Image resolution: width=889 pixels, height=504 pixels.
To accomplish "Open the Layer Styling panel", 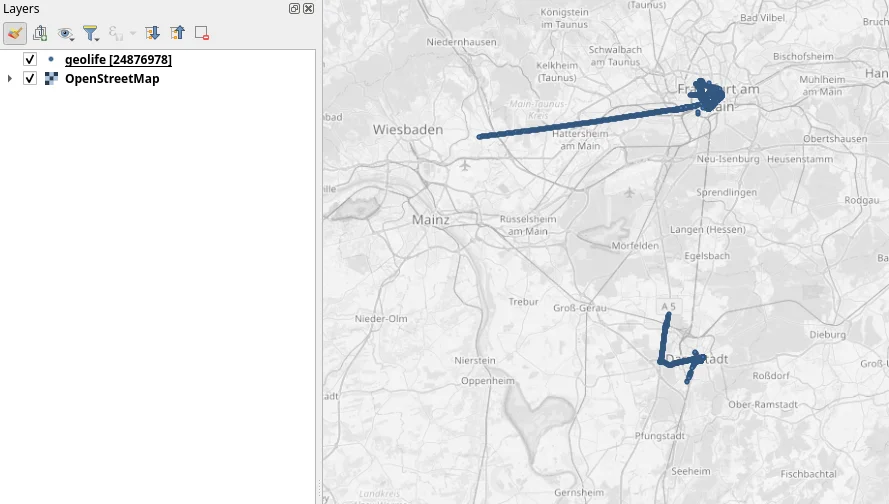I will point(15,33).
